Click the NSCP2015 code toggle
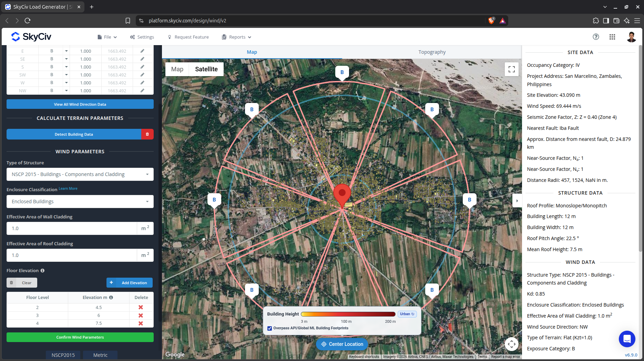Image resolution: width=644 pixels, height=361 pixels. pyautogui.click(x=63, y=355)
